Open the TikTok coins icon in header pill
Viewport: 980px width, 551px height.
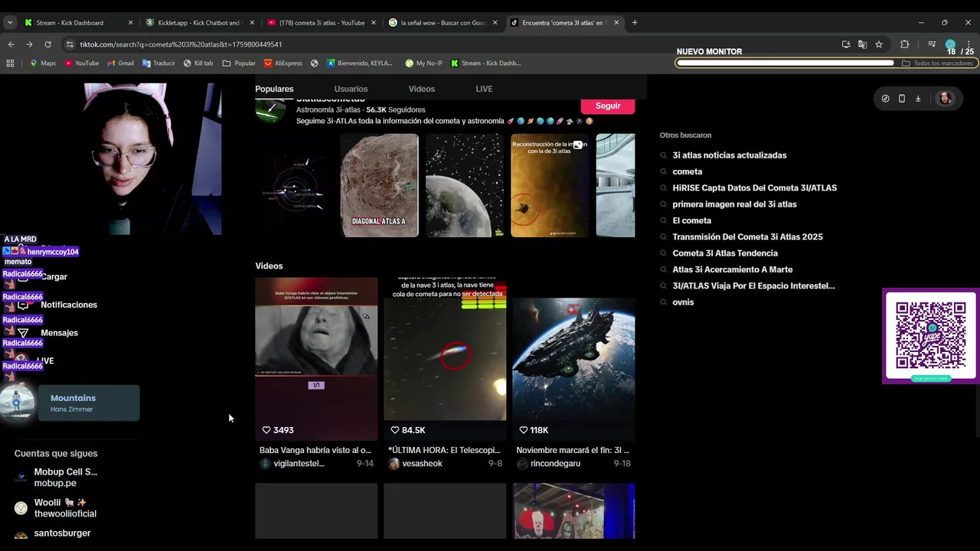pyautogui.click(x=885, y=99)
